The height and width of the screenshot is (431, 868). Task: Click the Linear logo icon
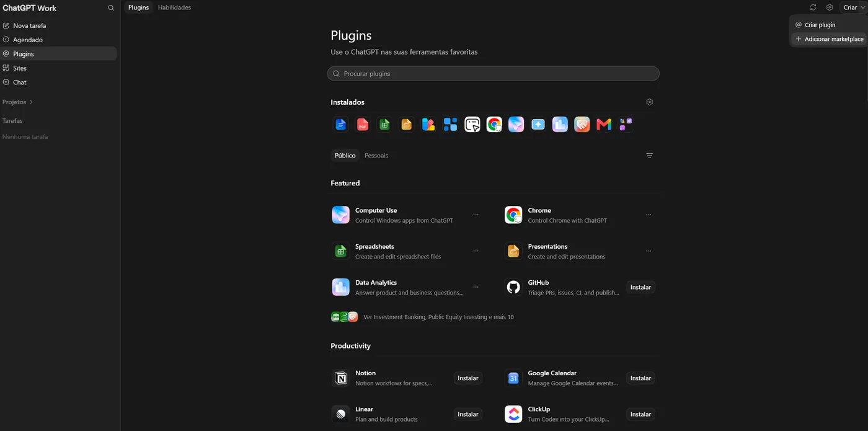click(340, 414)
